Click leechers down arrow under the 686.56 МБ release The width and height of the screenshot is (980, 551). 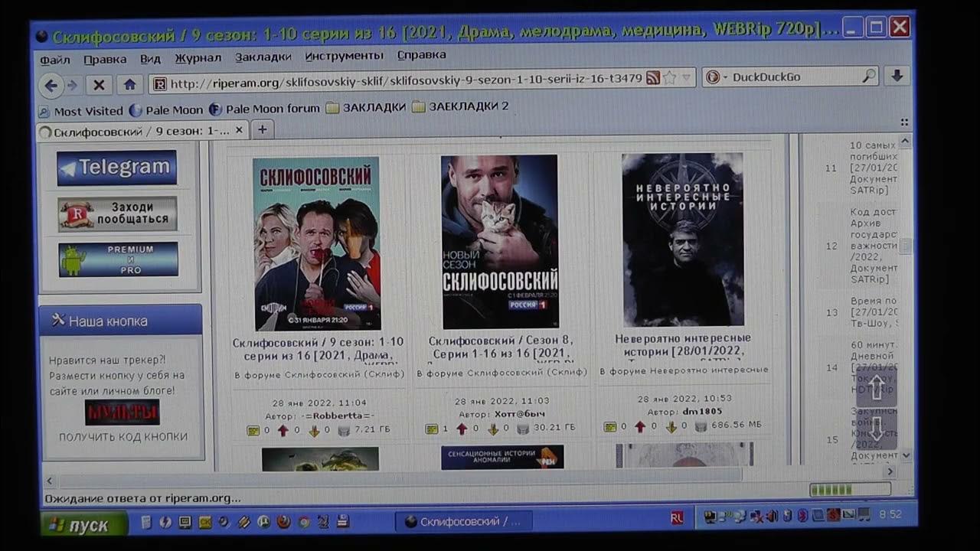pos(671,427)
